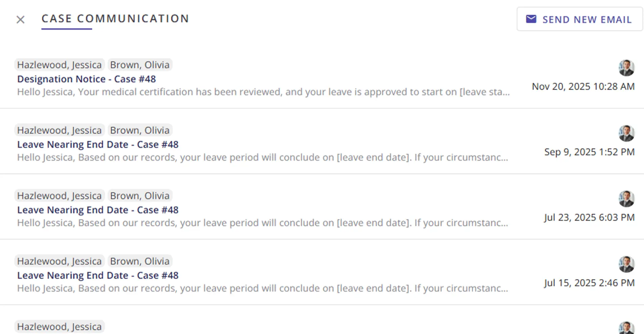Image resolution: width=644 pixels, height=334 pixels.
Task: Click the Hazlewood, Jessica chip in the bottom row
Action: coord(59,326)
